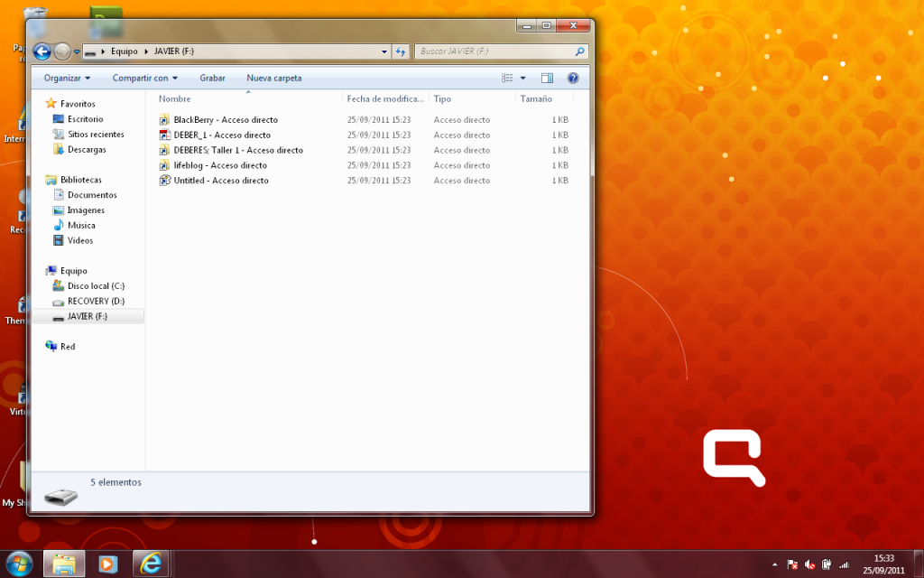Open Disco local (C:)
This screenshot has width=924, height=578.
point(96,286)
